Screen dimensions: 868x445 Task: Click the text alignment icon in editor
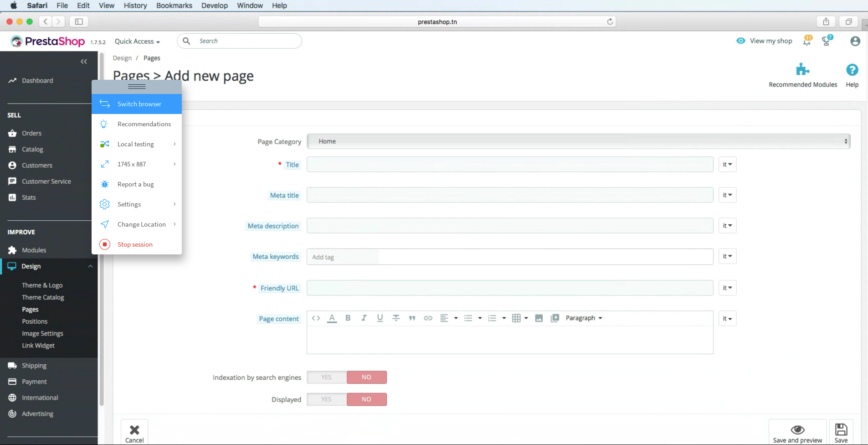[x=444, y=318]
